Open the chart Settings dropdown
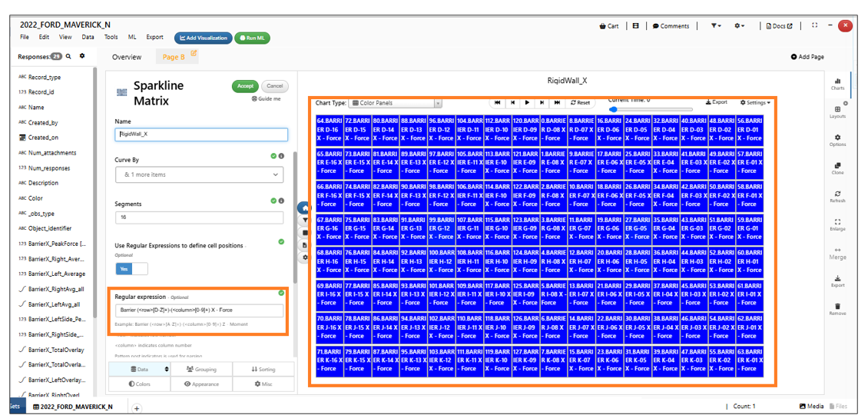The image size is (868, 415). click(755, 102)
